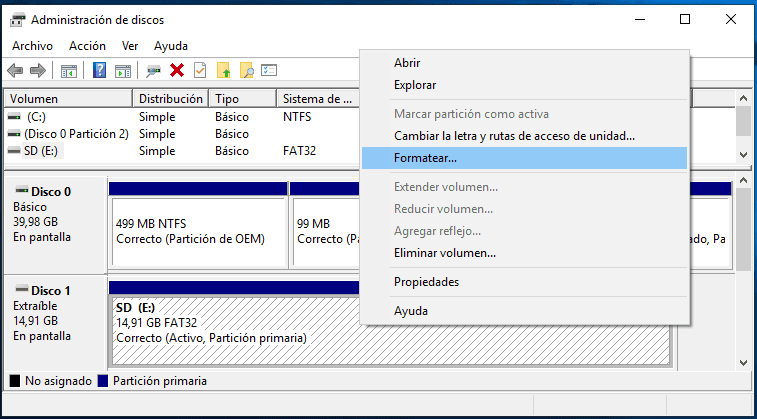Click the FAT32 file system cell
The image size is (757, 419).
click(x=299, y=151)
